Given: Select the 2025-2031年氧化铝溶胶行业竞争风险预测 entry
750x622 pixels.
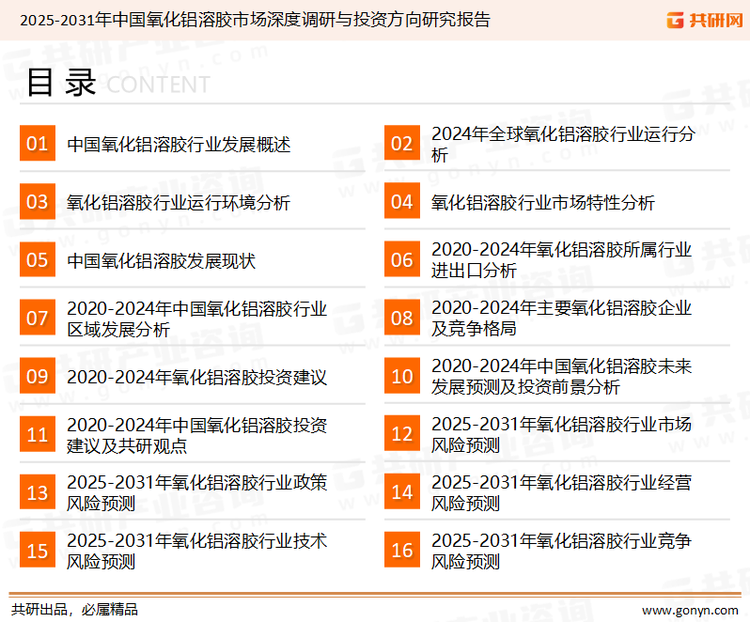Looking at the screenshot, I should coord(560,550).
